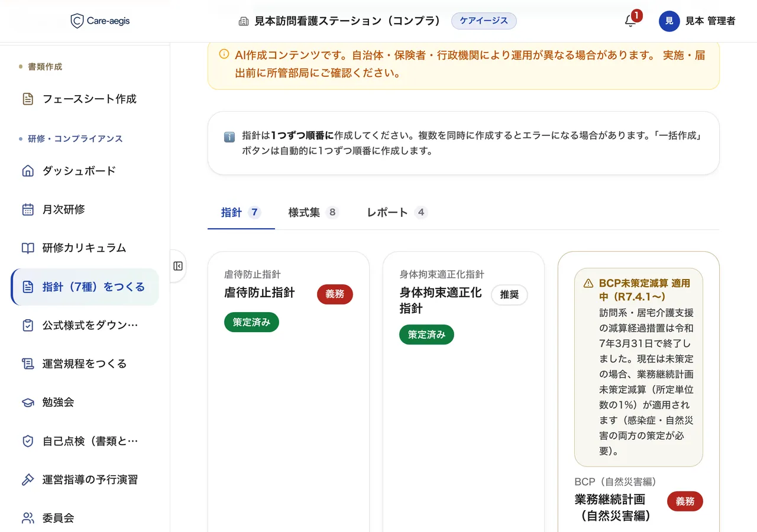Click the warning triangle icon in the BCP notice
The width and height of the screenshot is (757, 532).
coord(588,284)
